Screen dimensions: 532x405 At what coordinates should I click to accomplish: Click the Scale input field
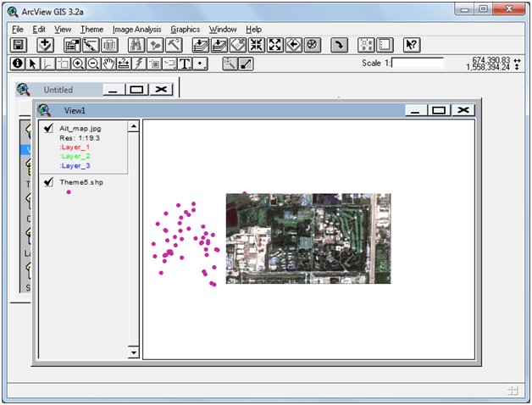(417, 63)
